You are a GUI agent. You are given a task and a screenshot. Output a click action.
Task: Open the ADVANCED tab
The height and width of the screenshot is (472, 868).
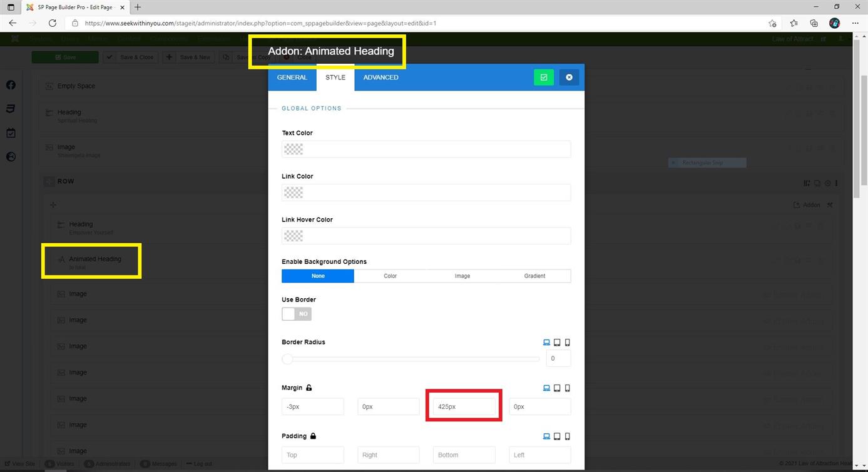[x=380, y=78]
